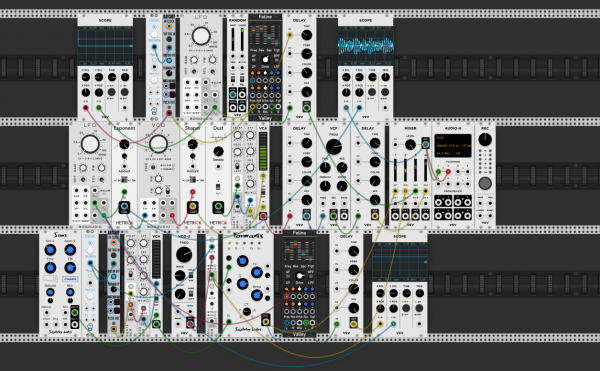Viewport: 600px width, 371px height.
Task: Click the large frequency knob on the VCO module
Action: [158, 143]
